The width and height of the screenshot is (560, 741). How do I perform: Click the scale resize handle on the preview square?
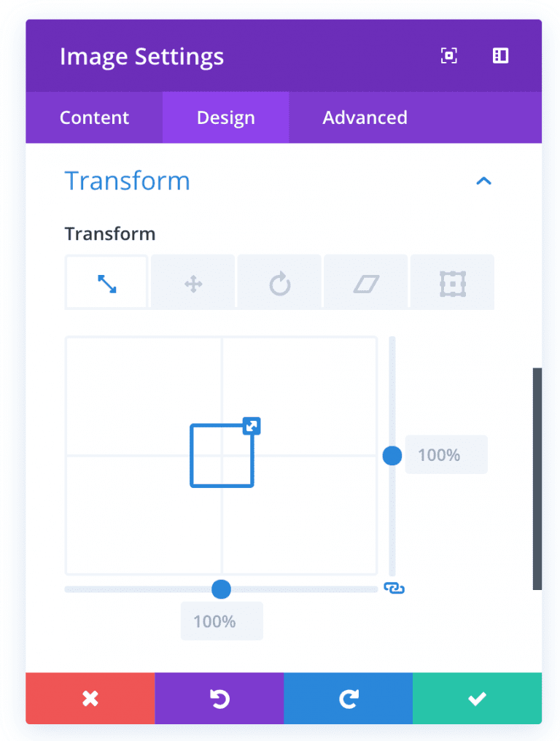(x=252, y=426)
